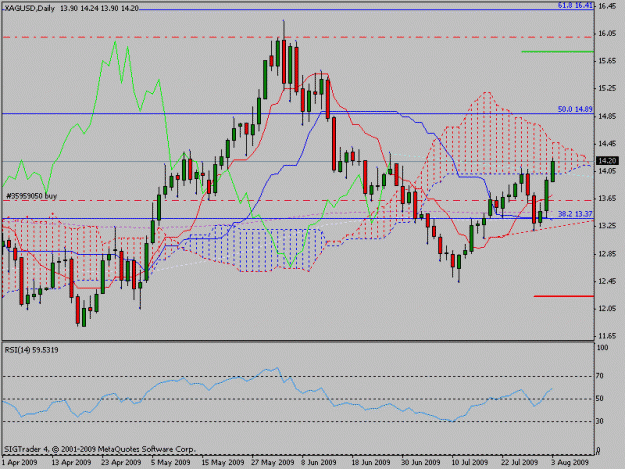Click the 18 Jun 2009 date label
This screenshot has width=625, height=469.
(x=370, y=462)
